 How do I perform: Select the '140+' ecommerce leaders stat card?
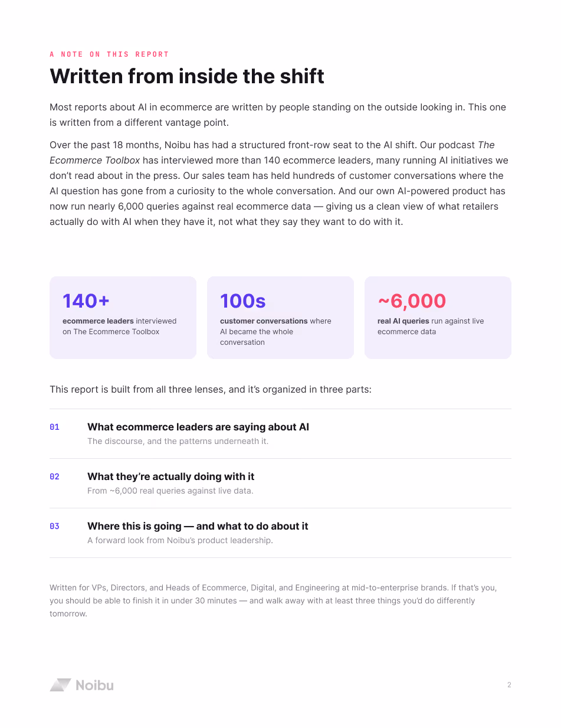click(123, 317)
